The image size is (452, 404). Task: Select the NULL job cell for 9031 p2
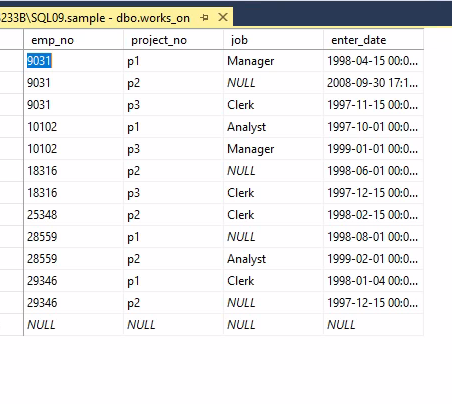pyautogui.click(x=273, y=83)
